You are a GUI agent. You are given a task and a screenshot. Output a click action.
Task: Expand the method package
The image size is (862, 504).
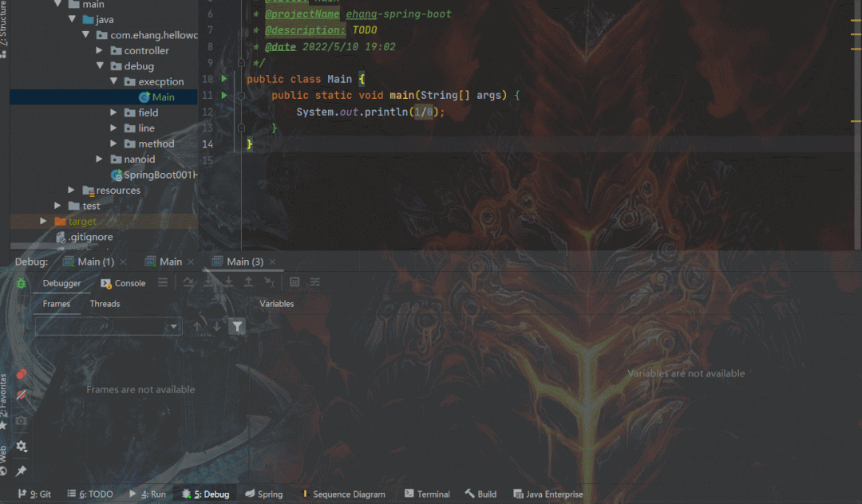(113, 143)
